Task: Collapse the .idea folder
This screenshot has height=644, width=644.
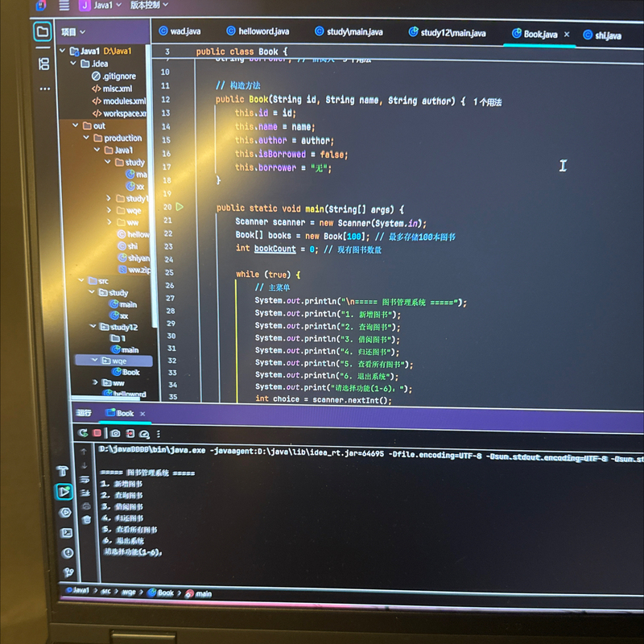Action: click(x=73, y=64)
